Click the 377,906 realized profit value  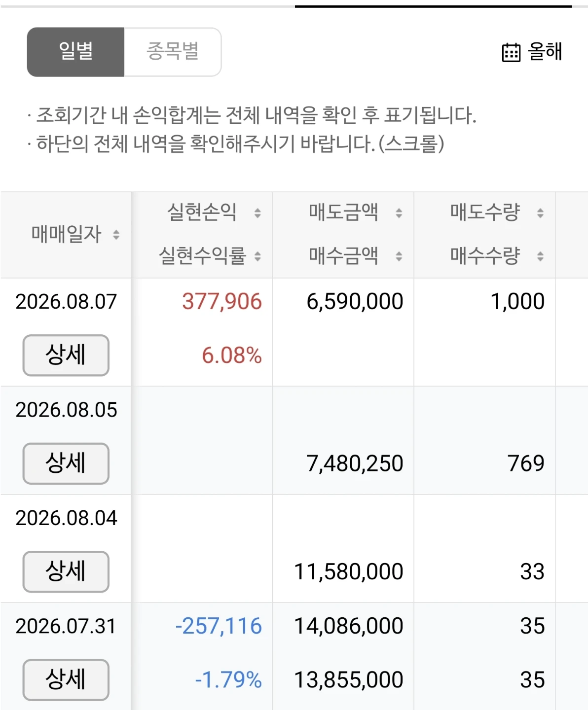pos(222,302)
